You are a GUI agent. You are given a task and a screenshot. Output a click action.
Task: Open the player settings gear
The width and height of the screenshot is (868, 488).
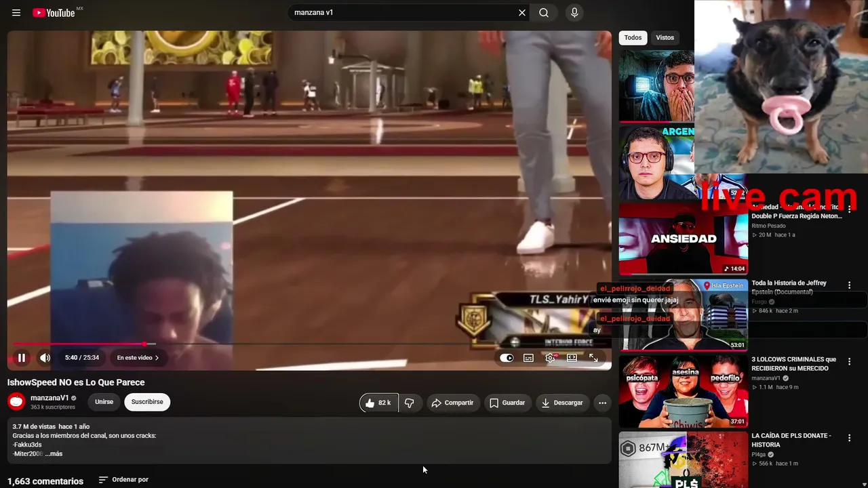tap(551, 358)
